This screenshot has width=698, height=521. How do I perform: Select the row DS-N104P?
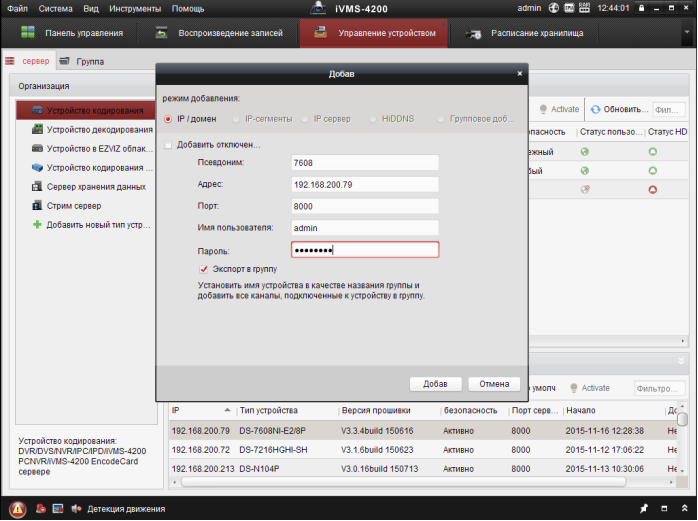pyautogui.click(x=423, y=468)
